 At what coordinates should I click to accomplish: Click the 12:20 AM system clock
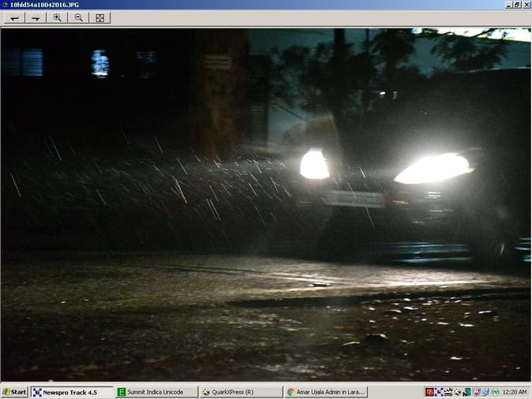point(513,392)
